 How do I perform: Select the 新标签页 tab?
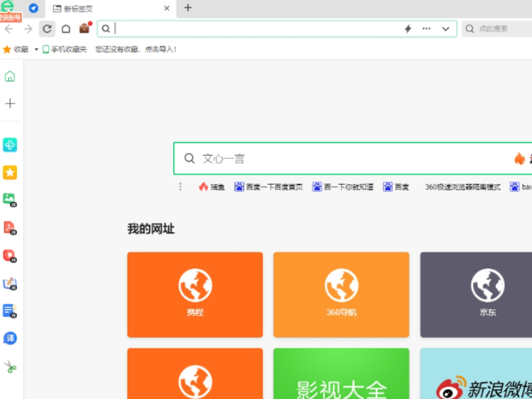tap(111, 9)
